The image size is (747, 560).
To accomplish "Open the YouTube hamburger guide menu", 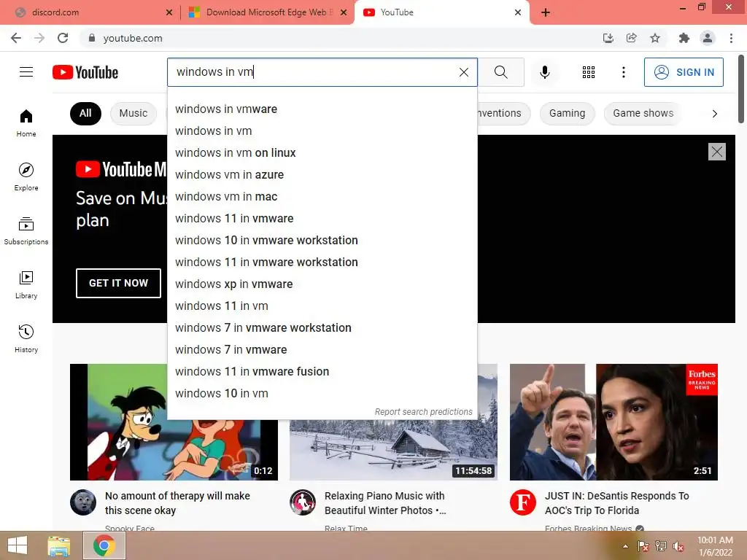I will click(x=26, y=72).
